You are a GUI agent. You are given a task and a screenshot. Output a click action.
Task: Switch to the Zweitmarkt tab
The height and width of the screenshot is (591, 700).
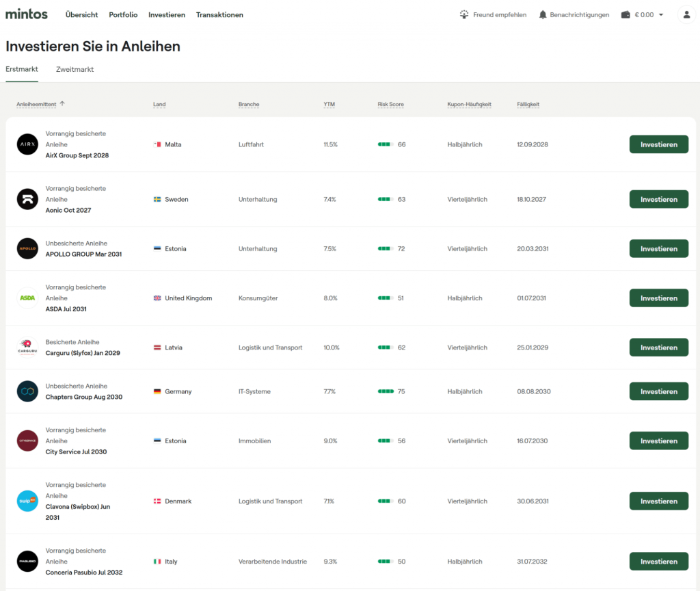coord(75,69)
